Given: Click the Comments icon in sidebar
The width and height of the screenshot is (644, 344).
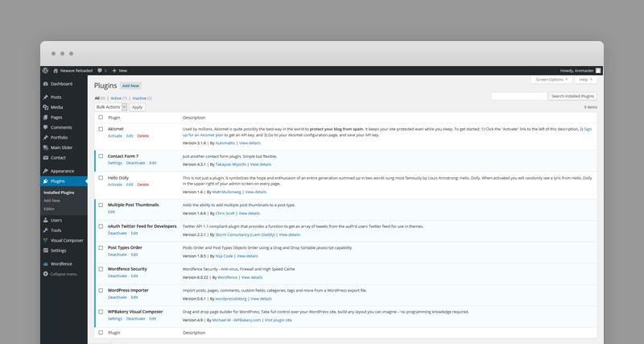Looking at the screenshot, I should pyautogui.click(x=46, y=127).
